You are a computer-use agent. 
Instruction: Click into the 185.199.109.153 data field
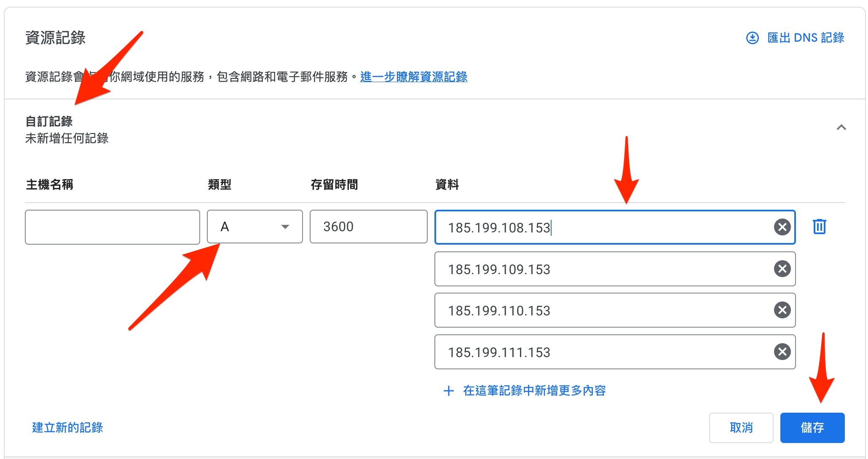(590, 269)
